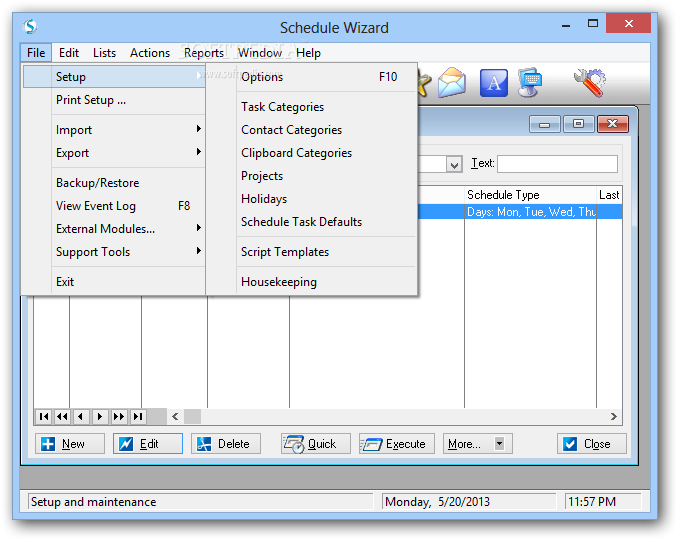The image size is (678, 540).
Task: Click the Last column header
Action: tap(609, 195)
